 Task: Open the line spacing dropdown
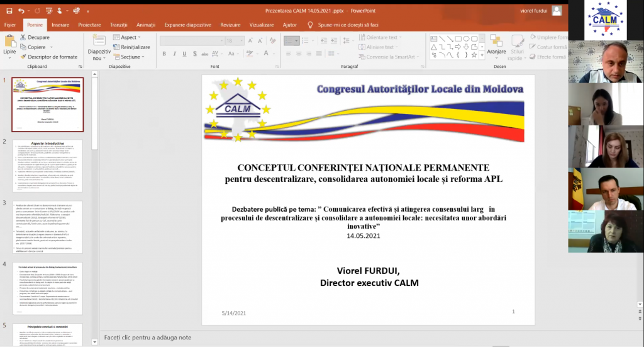point(348,40)
